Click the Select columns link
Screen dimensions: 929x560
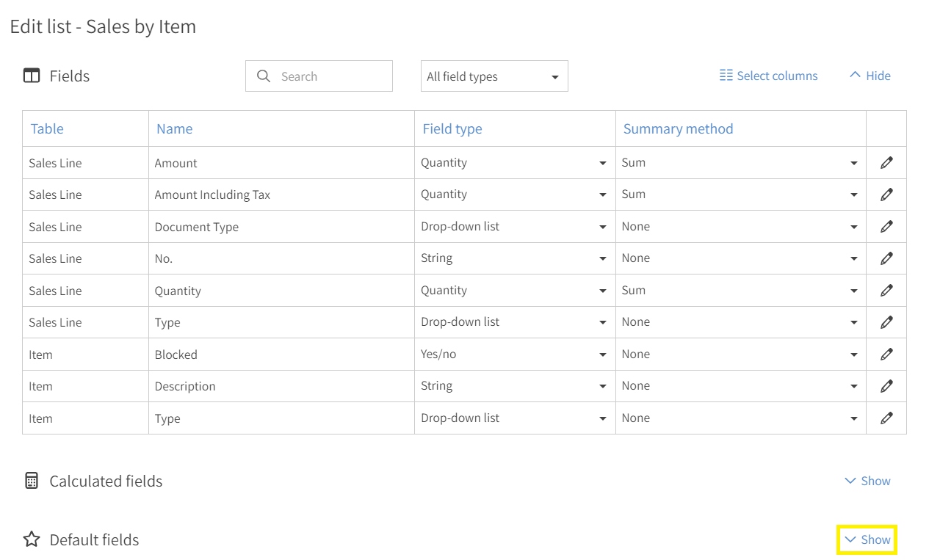pyautogui.click(x=777, y=75)
